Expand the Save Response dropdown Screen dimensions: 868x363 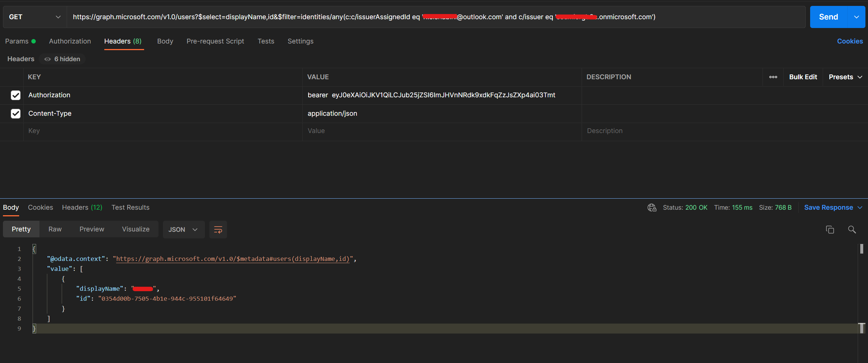point(860,207)
